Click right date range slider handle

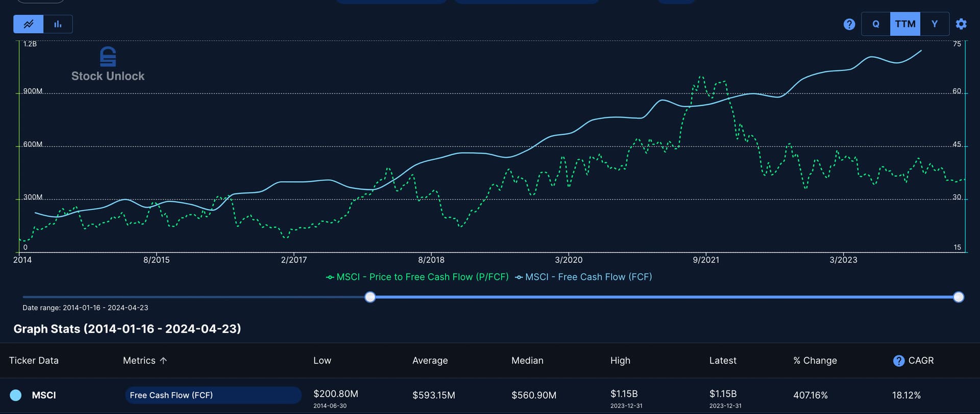point(959,297)
